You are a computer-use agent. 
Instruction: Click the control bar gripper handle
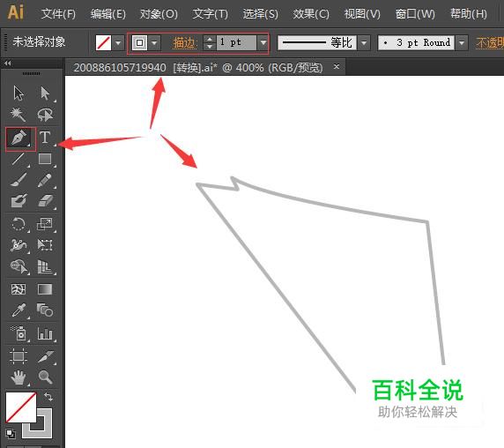click(5, 43)
